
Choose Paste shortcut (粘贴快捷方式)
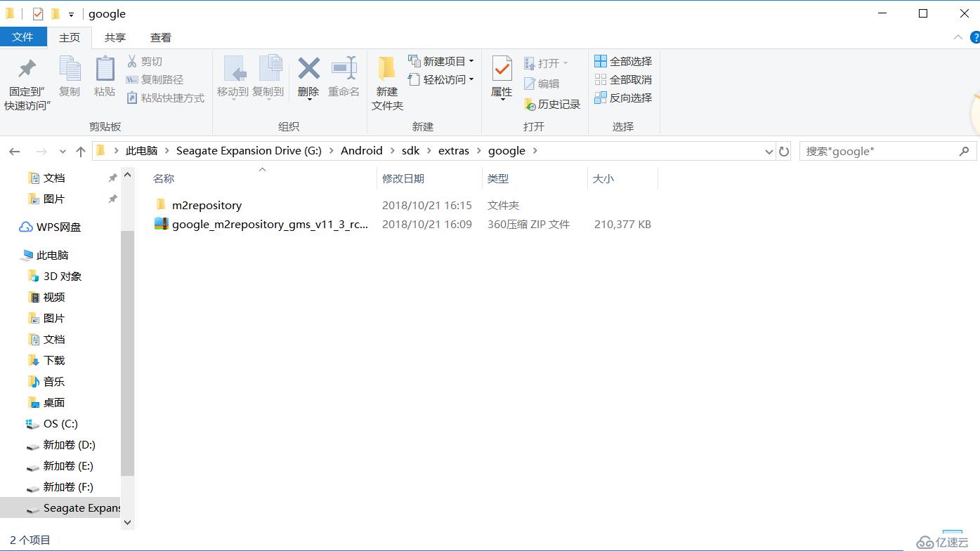point(166,98)
